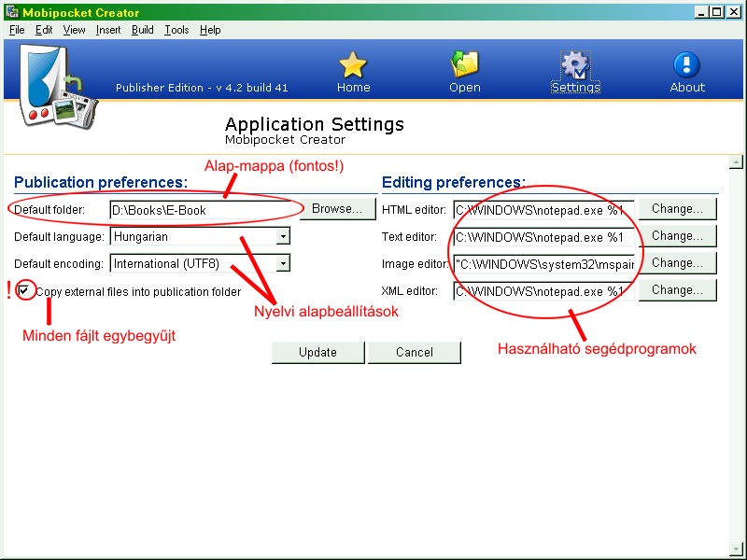
Task: Click the Update button
Action: pos(317,353)
